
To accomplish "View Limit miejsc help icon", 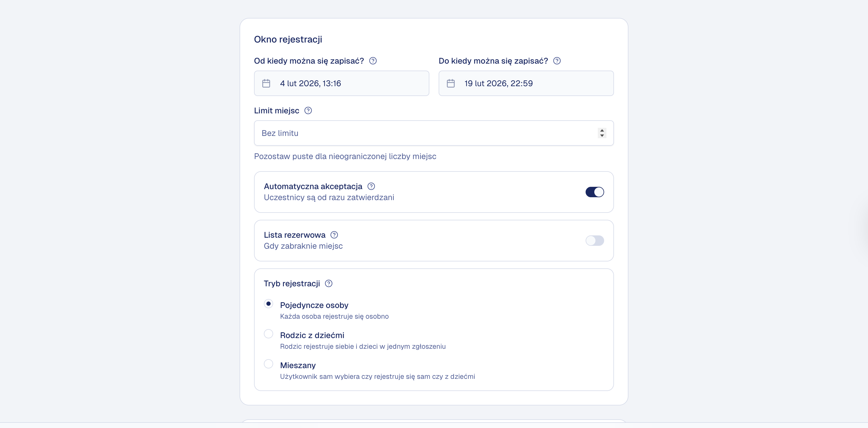I will pyautogui.click(x=308, y=110).
